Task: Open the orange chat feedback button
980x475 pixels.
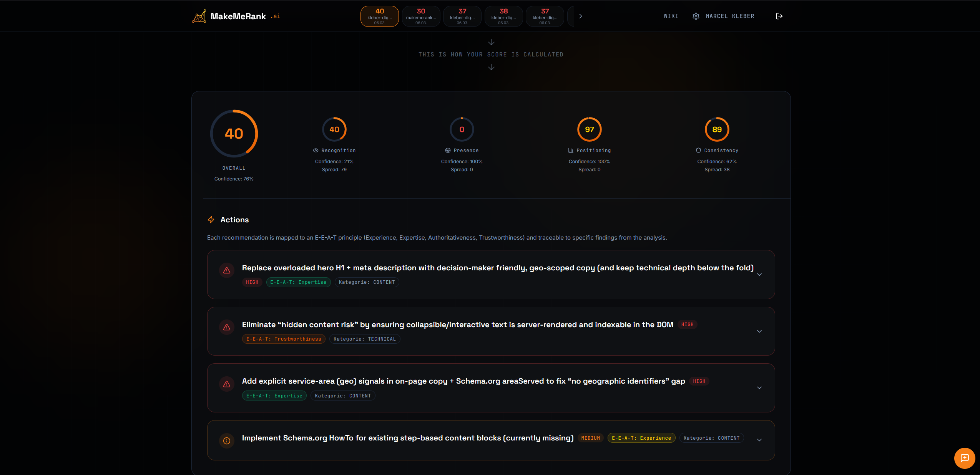Action: tap(964, 458)
